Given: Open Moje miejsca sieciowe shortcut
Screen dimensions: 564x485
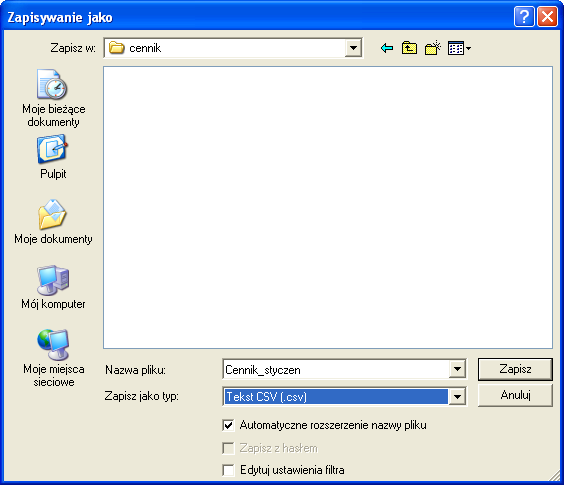Looking at the screenshot, I should coord(53,358).
